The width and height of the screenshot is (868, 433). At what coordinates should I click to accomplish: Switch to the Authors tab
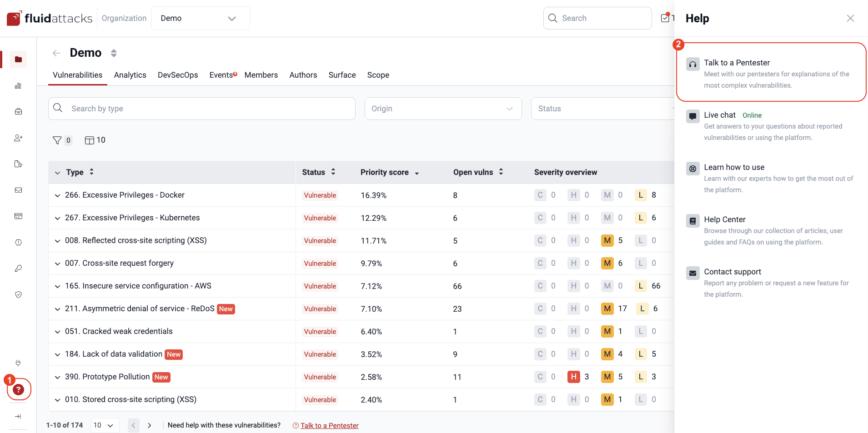(303, 75)
